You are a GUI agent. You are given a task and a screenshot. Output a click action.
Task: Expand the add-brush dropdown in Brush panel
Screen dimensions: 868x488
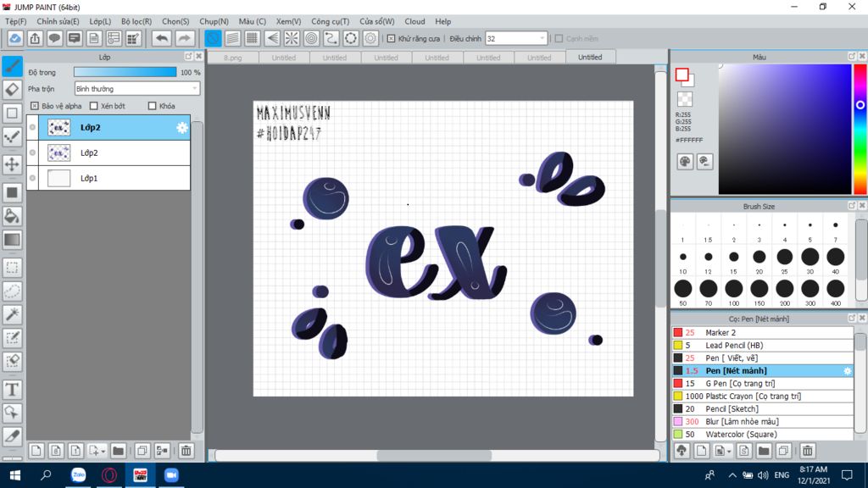point(729,452)
